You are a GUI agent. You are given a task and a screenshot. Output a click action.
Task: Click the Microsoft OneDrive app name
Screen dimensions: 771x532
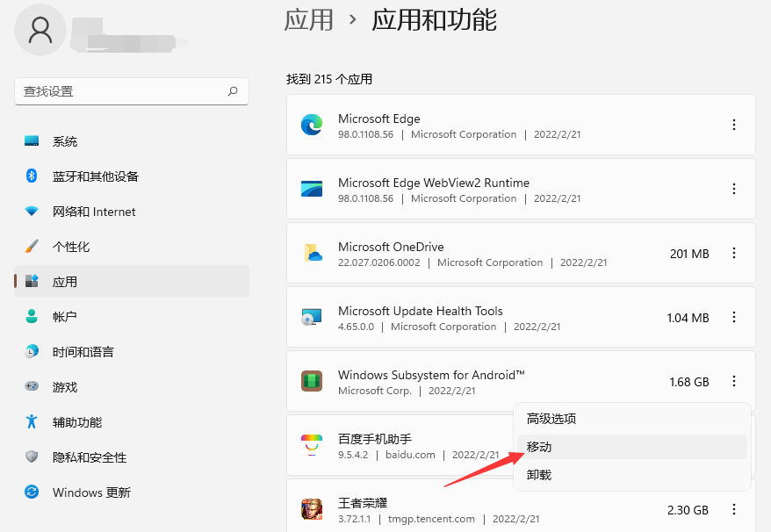click(391, 247)
